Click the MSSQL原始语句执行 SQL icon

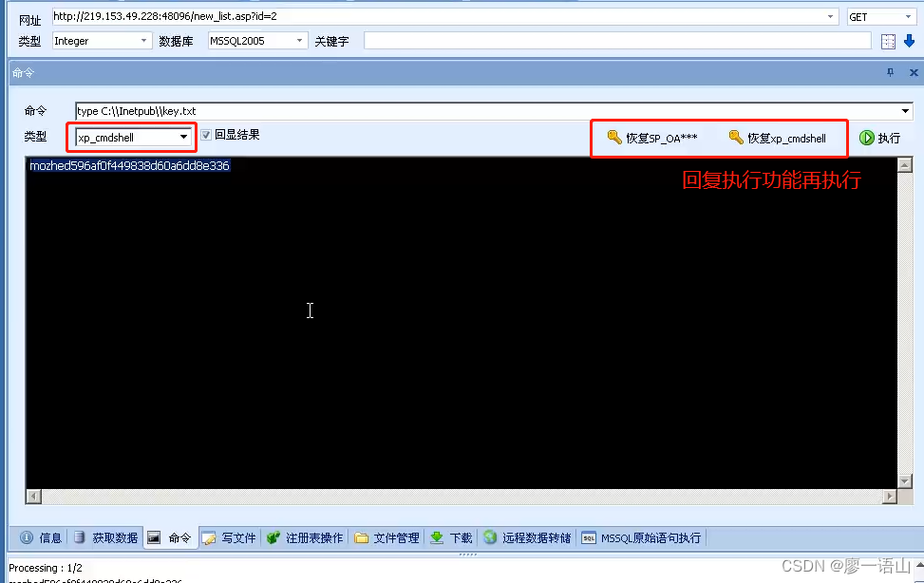[588, 537]
